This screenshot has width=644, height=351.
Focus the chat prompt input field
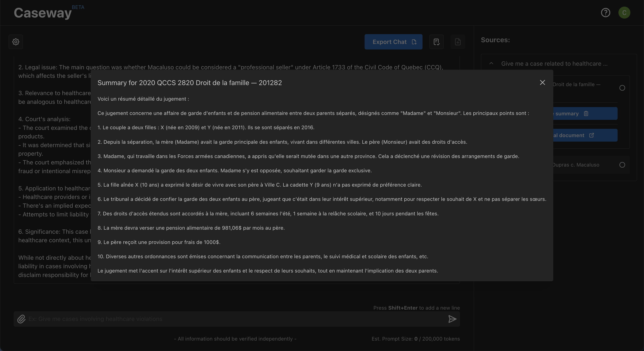(236, 319)
